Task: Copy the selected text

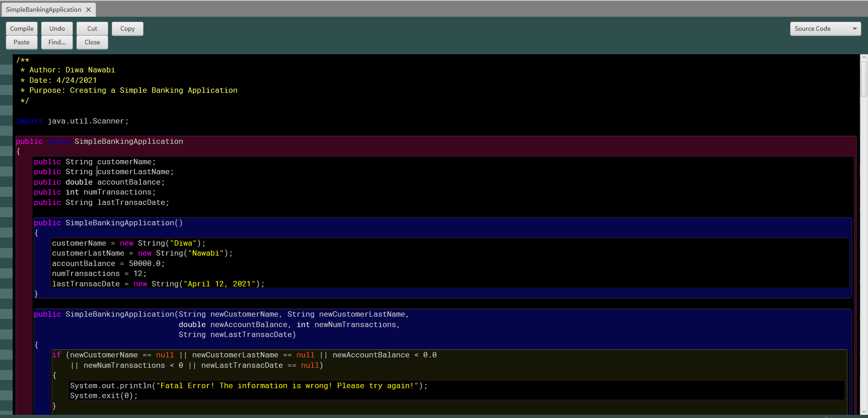Action: point(127,28)
